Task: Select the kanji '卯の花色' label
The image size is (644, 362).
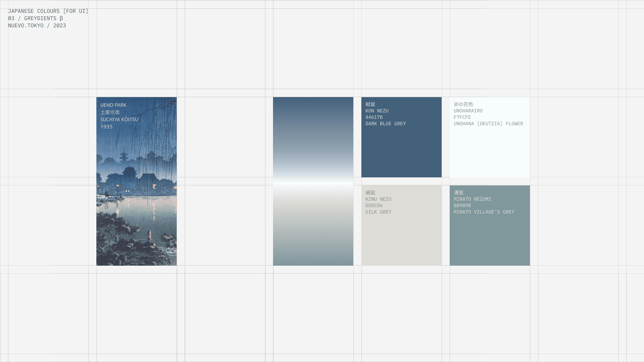Action: tap(463, 104)
